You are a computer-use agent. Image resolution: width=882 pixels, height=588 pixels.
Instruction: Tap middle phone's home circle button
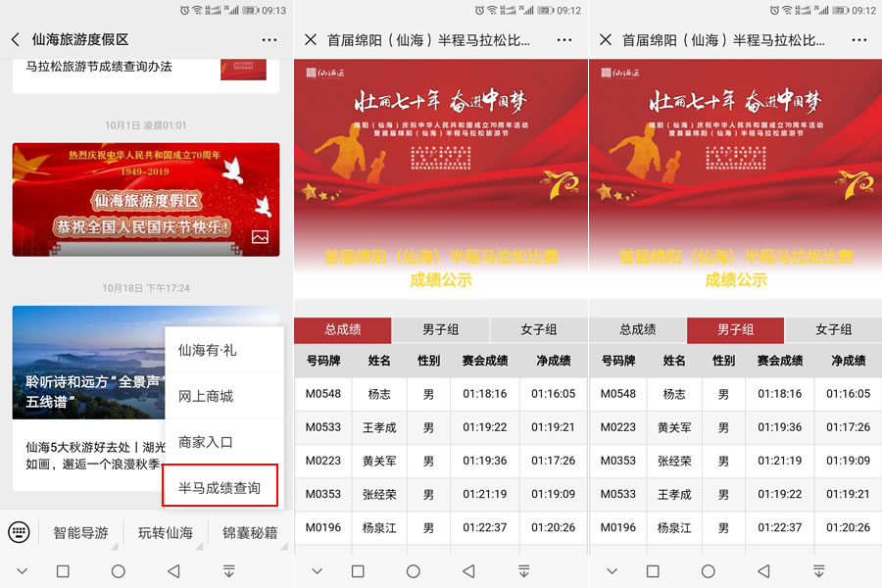(413, 571)
